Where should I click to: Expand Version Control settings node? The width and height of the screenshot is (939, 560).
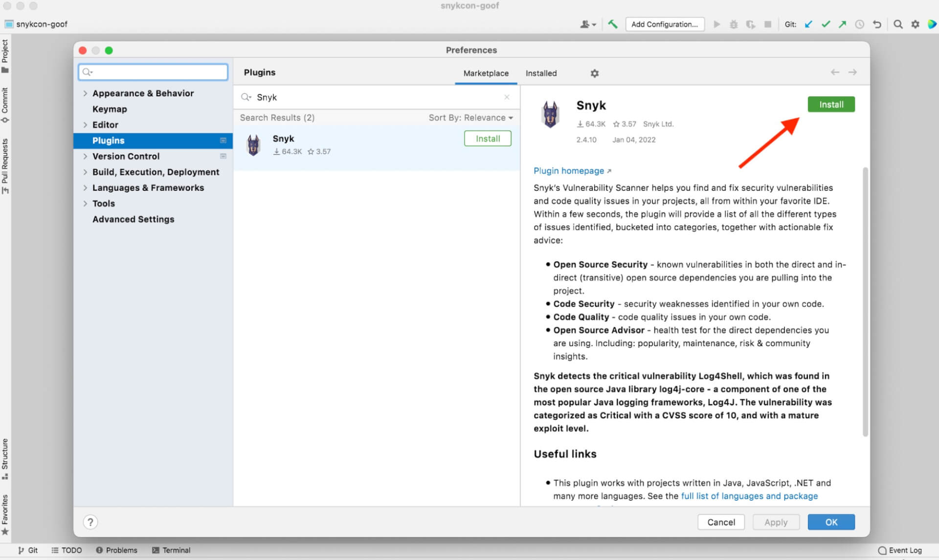85,156
